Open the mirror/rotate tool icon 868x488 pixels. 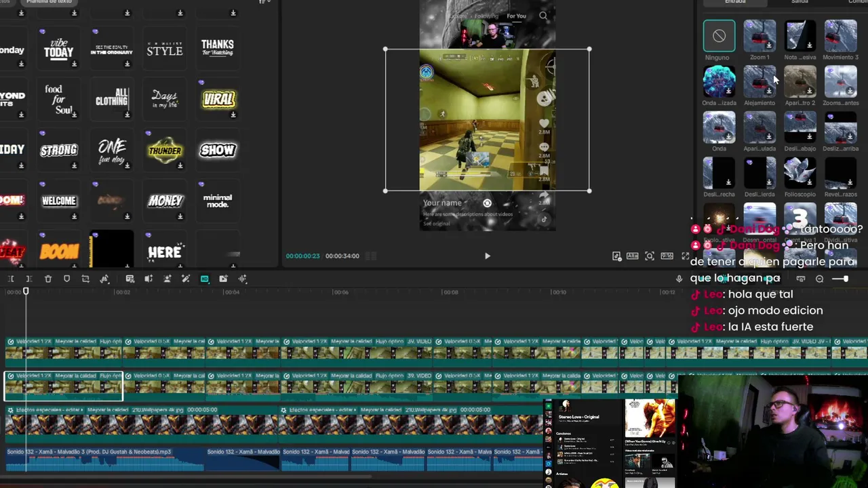(104, 279)
